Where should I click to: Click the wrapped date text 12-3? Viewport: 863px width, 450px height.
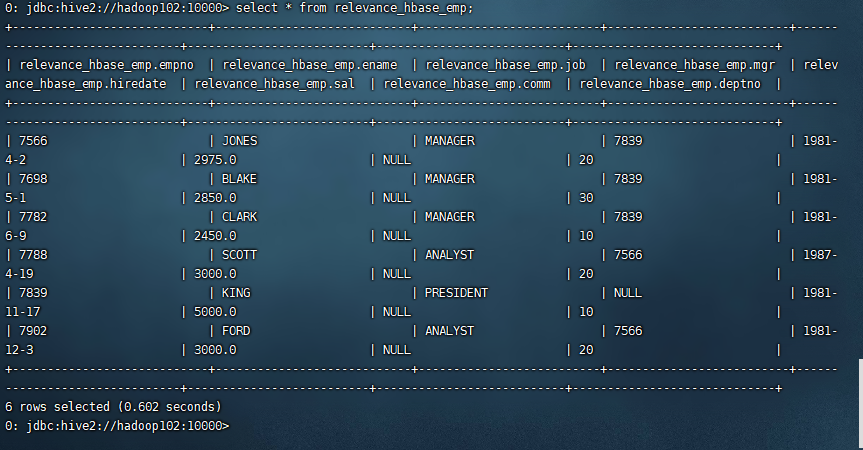[x=19, y=350]
